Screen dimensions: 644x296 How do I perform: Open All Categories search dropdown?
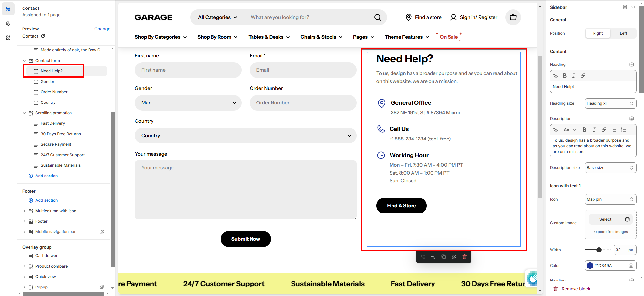click(218, 17)
